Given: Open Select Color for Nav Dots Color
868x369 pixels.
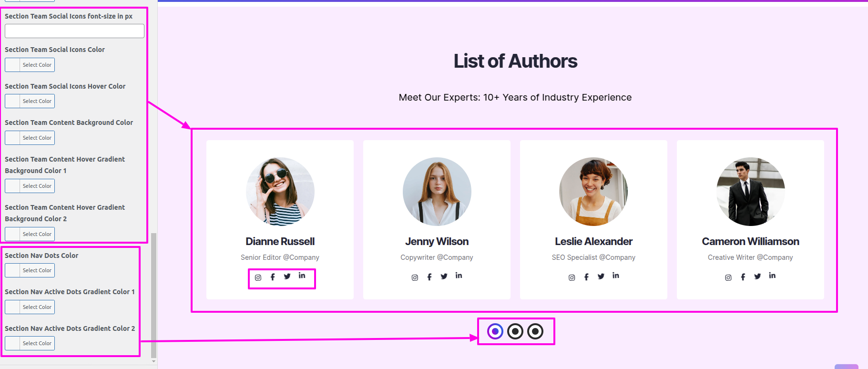Looking at the screenshot, I should point(37,270).
